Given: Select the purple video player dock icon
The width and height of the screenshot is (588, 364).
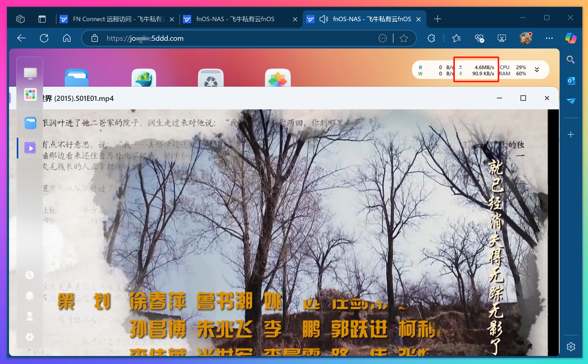Looking at the screenshot, I should [30, 148].
